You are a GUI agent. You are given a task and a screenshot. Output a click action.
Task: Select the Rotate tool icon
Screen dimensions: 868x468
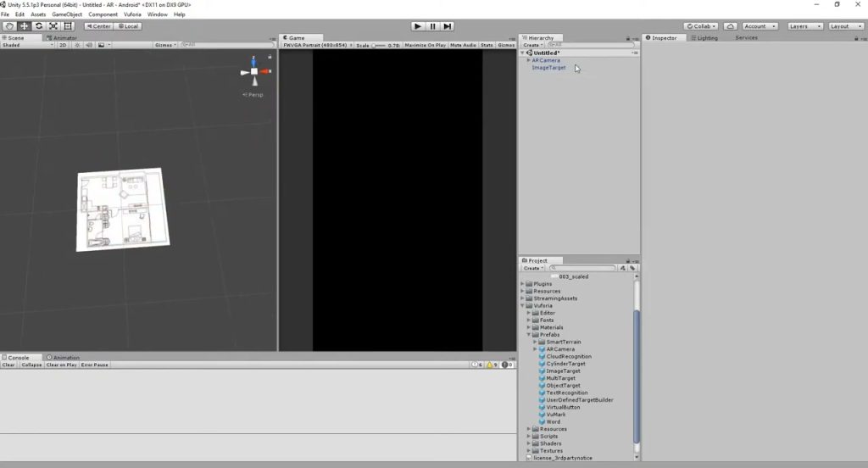(x=39, y=26)
